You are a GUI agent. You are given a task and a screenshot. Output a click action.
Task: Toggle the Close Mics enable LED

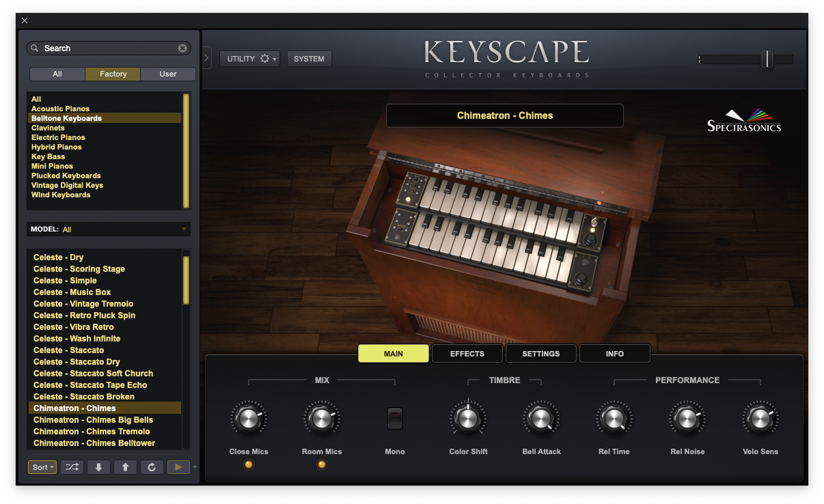(249, 464)
